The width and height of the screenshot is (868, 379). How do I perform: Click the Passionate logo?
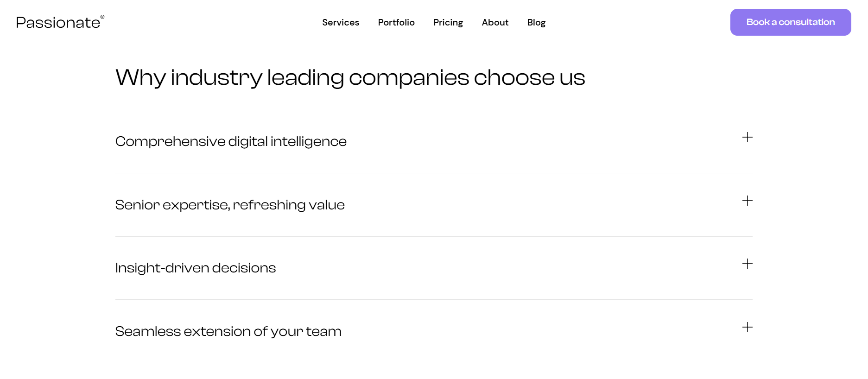58,23
